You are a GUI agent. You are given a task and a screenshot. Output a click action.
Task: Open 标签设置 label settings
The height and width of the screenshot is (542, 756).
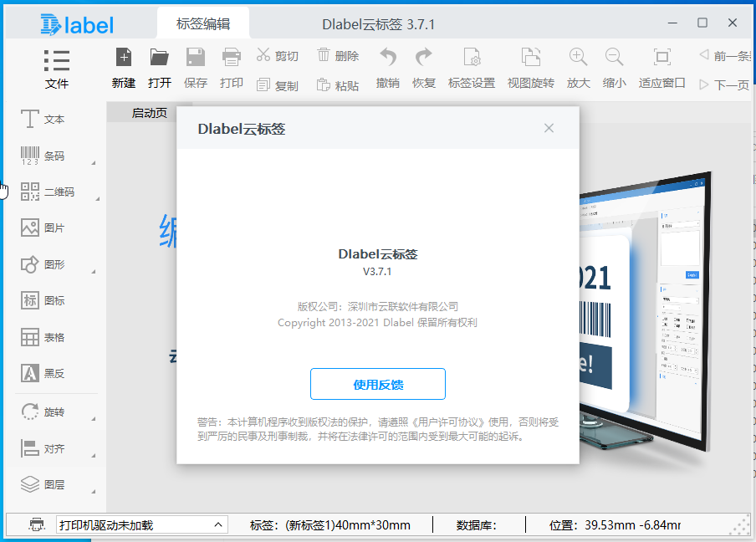coord(472,69)
